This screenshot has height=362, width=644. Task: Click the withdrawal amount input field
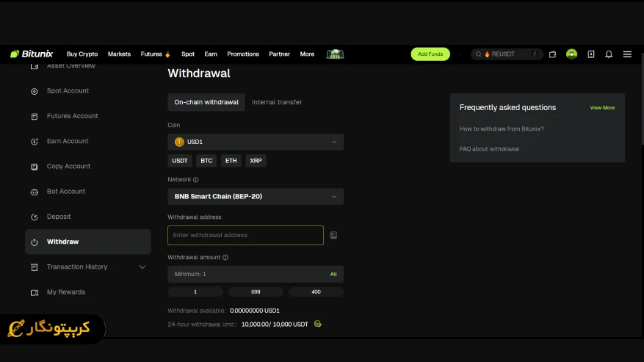256,274
